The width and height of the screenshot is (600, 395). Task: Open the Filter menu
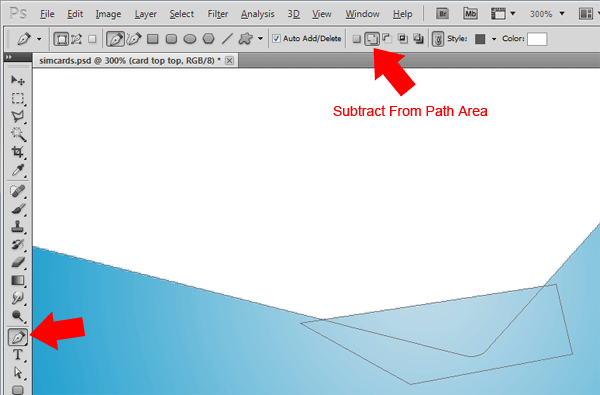pyautogui.click(x=218, y=14)
